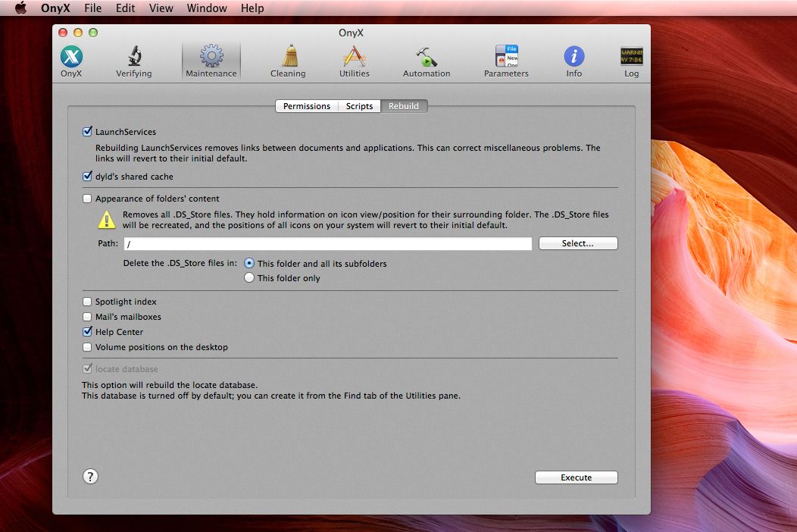797x532 pixels.
Task: Show the Info pane
Action: coord(574,61)
